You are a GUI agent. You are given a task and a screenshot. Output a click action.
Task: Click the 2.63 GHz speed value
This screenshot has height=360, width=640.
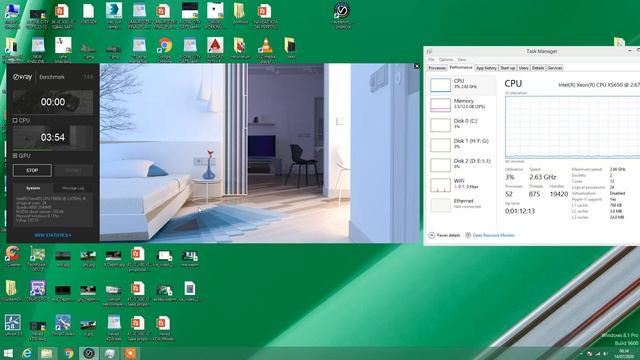tap(542, 177)
